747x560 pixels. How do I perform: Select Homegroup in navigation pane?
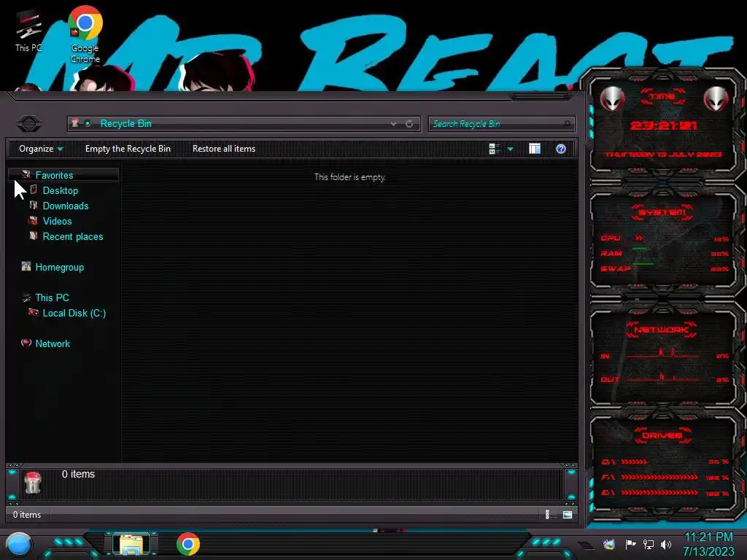[60, 267]
